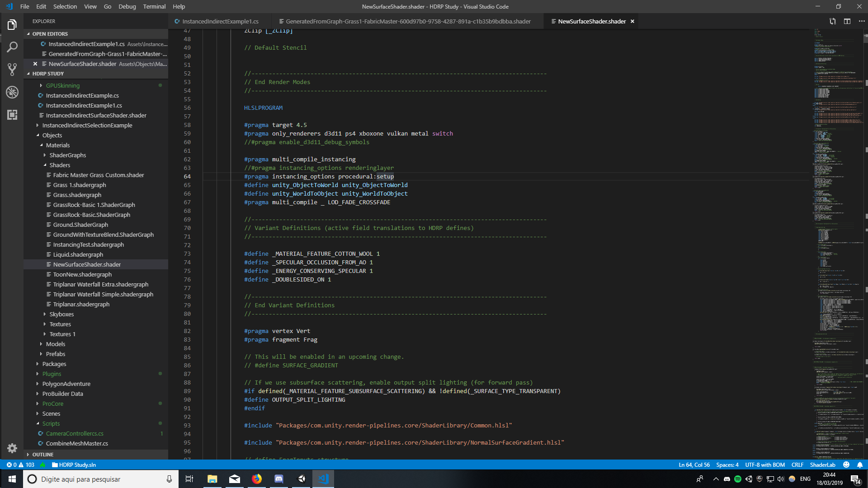Image resolution: width=868 pixels, height=488 pixels.
Task: Click Spaces: 4 indentation setting
Action: click(727, 465)
